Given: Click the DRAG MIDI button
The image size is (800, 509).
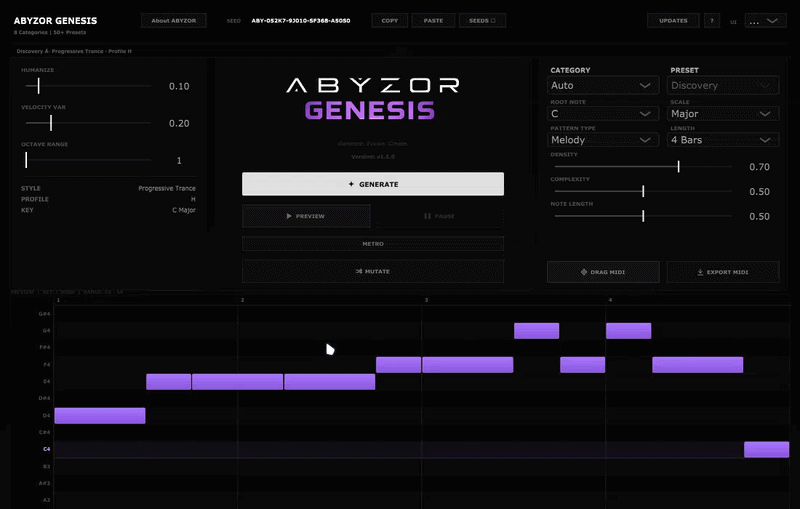Looking at the screenshot, I should tap(603, 272).
